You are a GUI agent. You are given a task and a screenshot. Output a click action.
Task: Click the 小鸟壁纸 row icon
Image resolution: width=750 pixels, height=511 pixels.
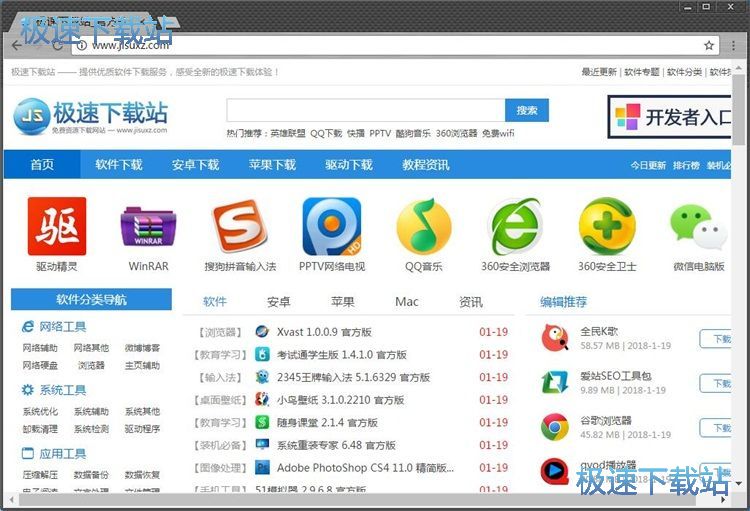pyautogui.click(x=262, y=399)
